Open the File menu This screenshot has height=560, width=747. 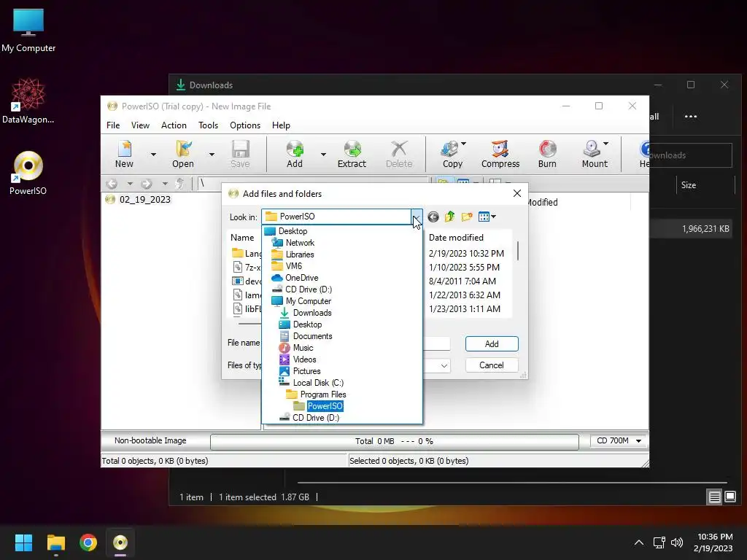pos(113,125)
